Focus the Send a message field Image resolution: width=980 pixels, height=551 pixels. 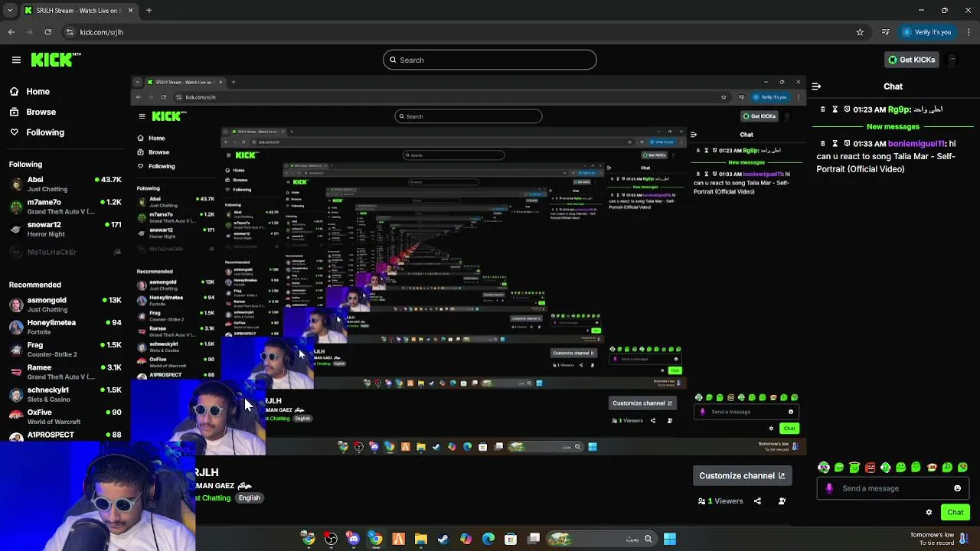point(891,488)
